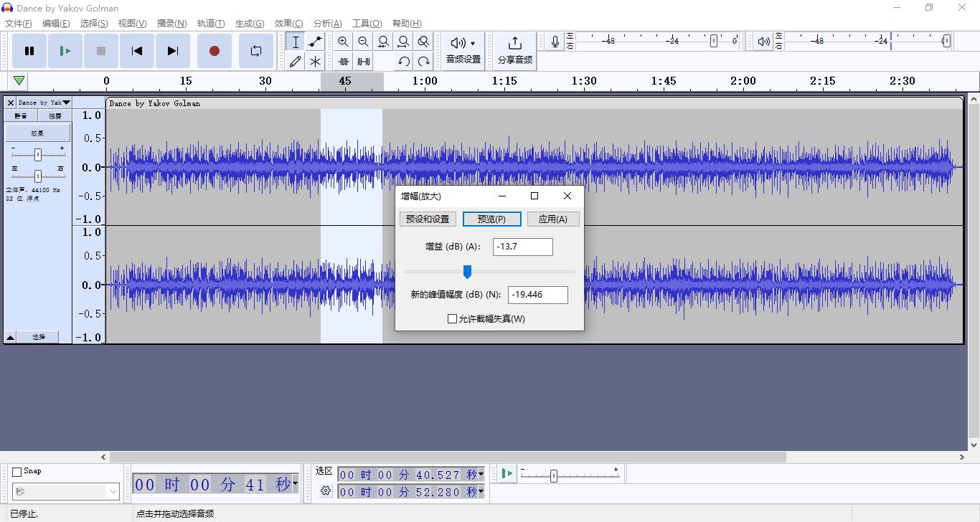Image resolution: width=980 pixels, height=522 pixels.
Task: Mute the Dance track with 静音
Action: tap(20, 115)
